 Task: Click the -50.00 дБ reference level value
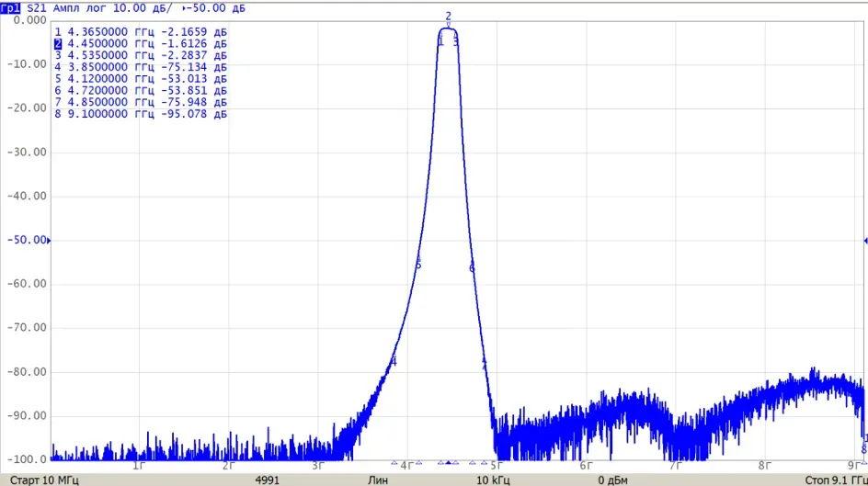(216, 8)
